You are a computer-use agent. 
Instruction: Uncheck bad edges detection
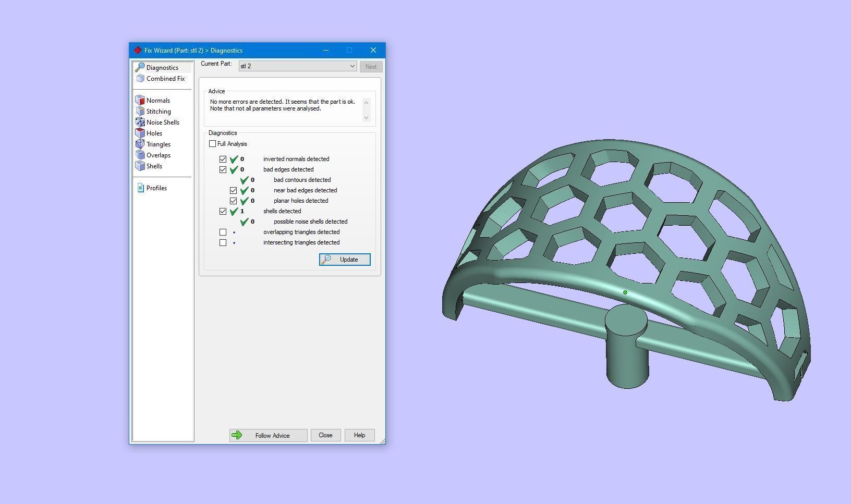[x=223, y=169]
